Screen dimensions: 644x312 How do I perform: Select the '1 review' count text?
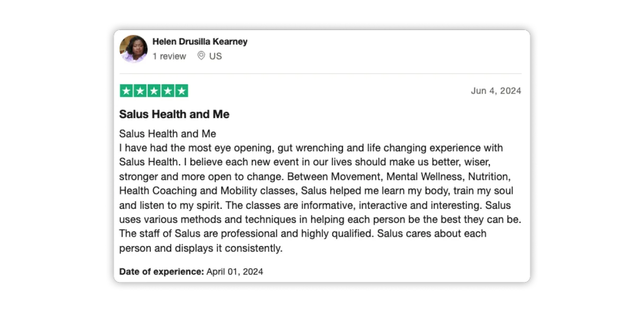point(169,56)
